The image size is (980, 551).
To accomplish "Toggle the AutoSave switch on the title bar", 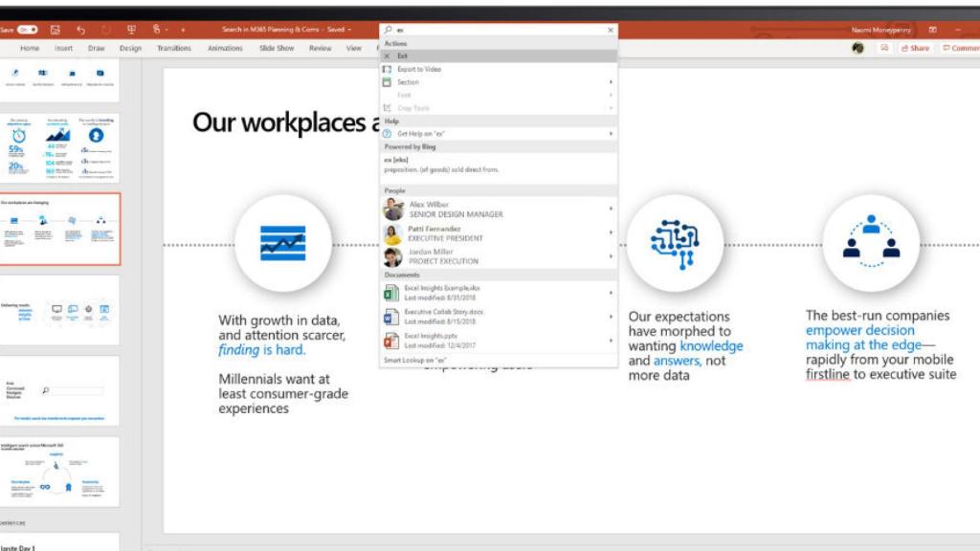I will tap(27, 29).
